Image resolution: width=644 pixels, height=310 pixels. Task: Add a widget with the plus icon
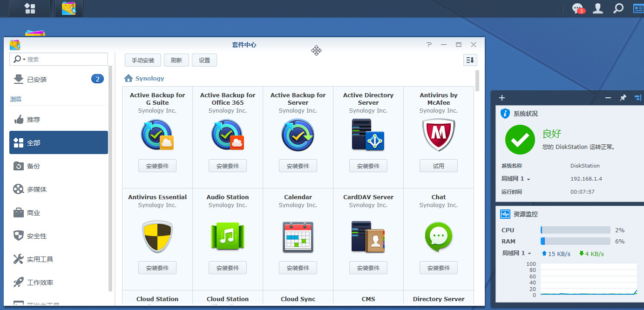[502, 98]
